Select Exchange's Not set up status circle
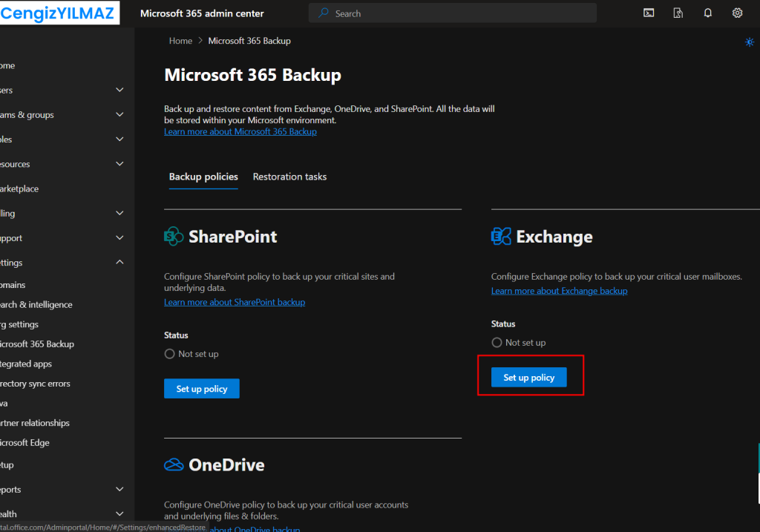 click(497, 343)
